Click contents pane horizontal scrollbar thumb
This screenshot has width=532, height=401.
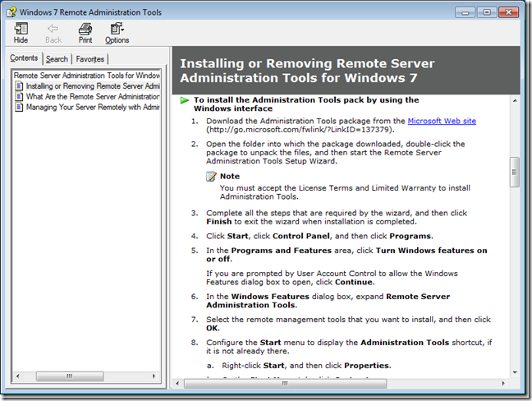pyautogui.click(x=70, y=376)
